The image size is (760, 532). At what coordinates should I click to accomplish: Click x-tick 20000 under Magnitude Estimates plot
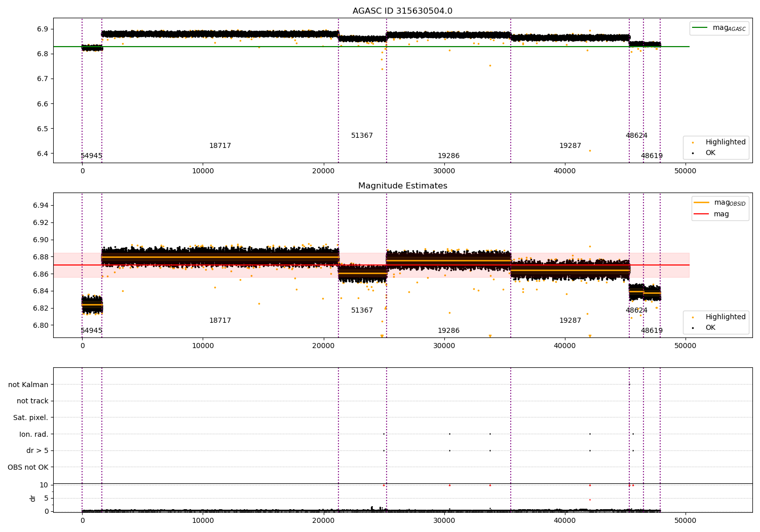tap(323, 346)
